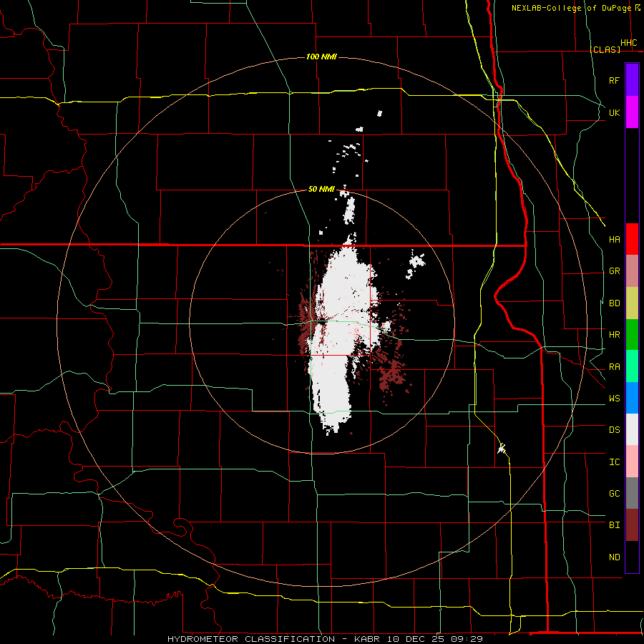Click the Hydrometeor Classification KABR title text
Image resolution: width=644 pixels, height=644 pixels.
tap(325, 639)
